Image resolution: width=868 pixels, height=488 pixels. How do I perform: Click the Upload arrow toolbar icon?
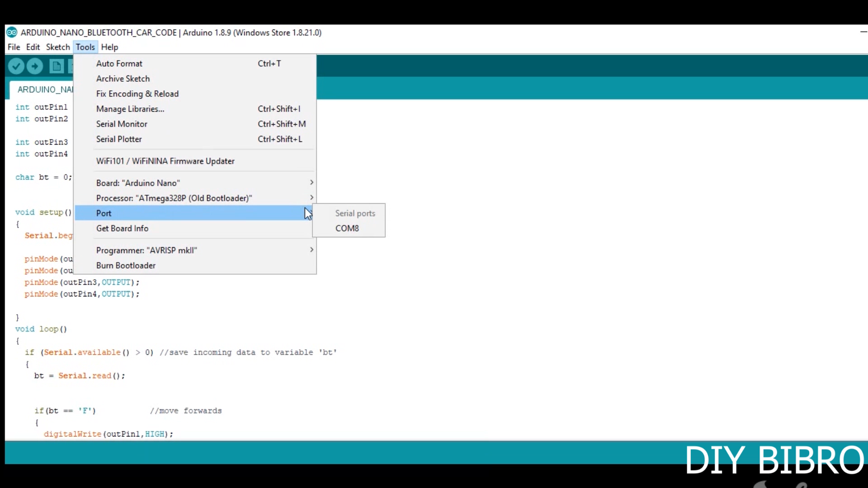pos(35,66)
